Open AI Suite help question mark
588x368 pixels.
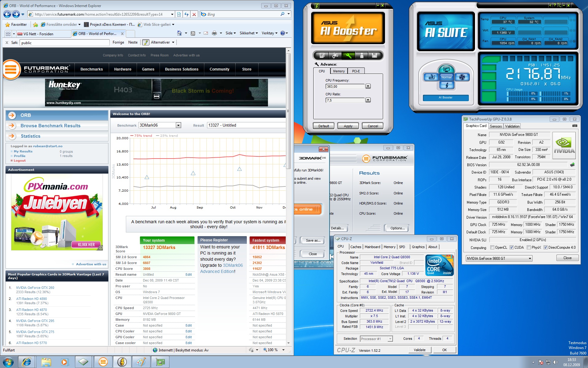[x=555, y=5]
